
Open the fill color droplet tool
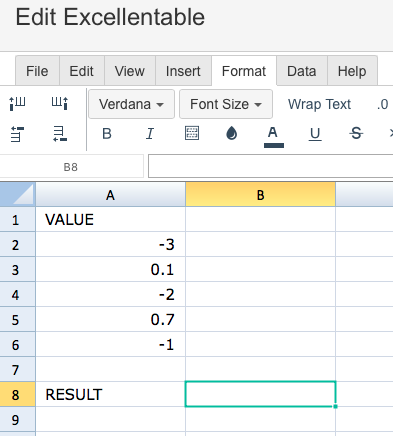click(232, 133)
